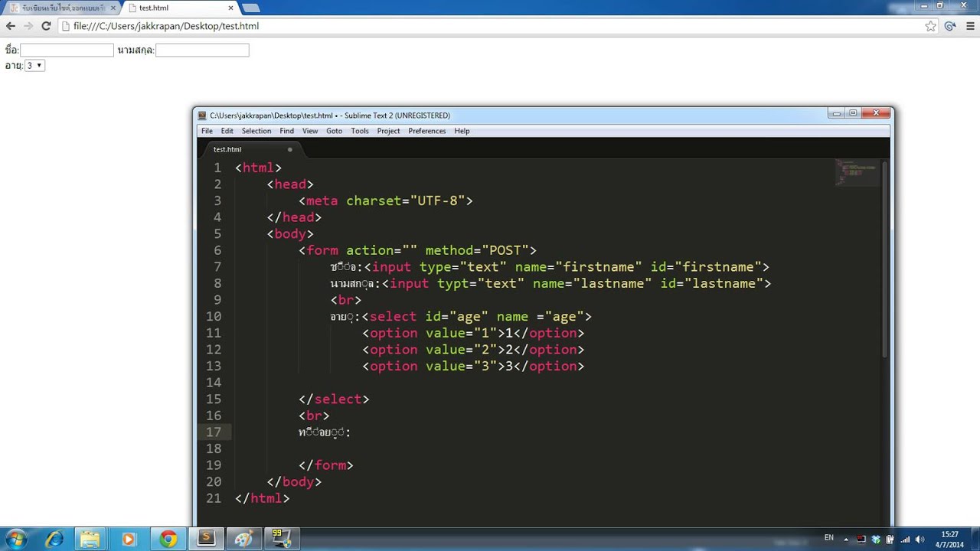980x551 pixels.
Task: Launch Internet Explorer from the taskbar
Action: [54, 539]
